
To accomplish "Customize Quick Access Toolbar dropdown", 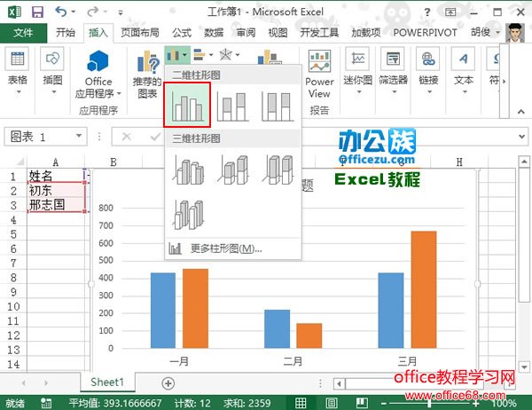I will (121, 13).
